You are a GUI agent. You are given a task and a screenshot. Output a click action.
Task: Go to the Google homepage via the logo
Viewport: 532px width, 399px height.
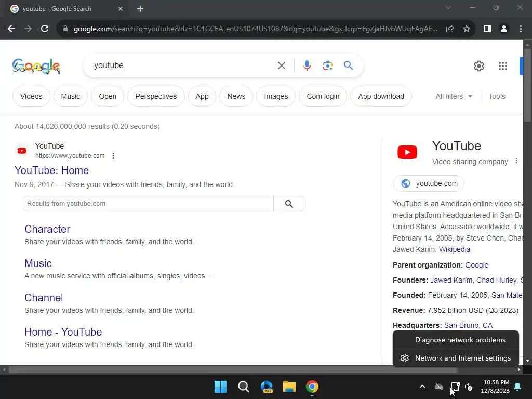tap(36, 66)
